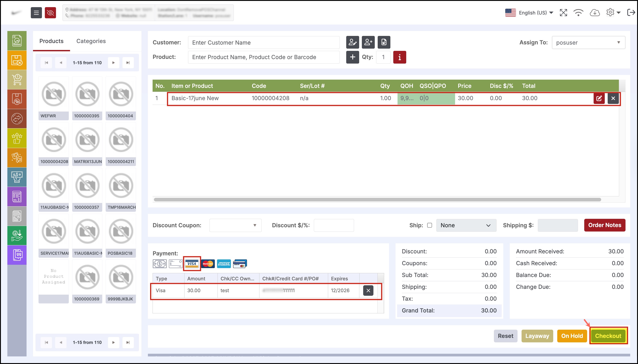638x364 pixels.
Task: Click the edit item icon in order row
Action: pyautogui.click(x=599, y=98)
